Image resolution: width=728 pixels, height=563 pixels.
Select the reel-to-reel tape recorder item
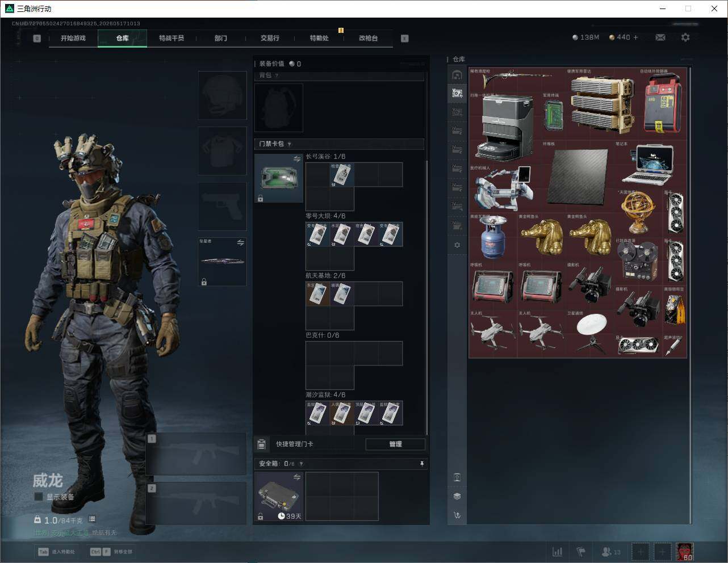tap(638, 262)
